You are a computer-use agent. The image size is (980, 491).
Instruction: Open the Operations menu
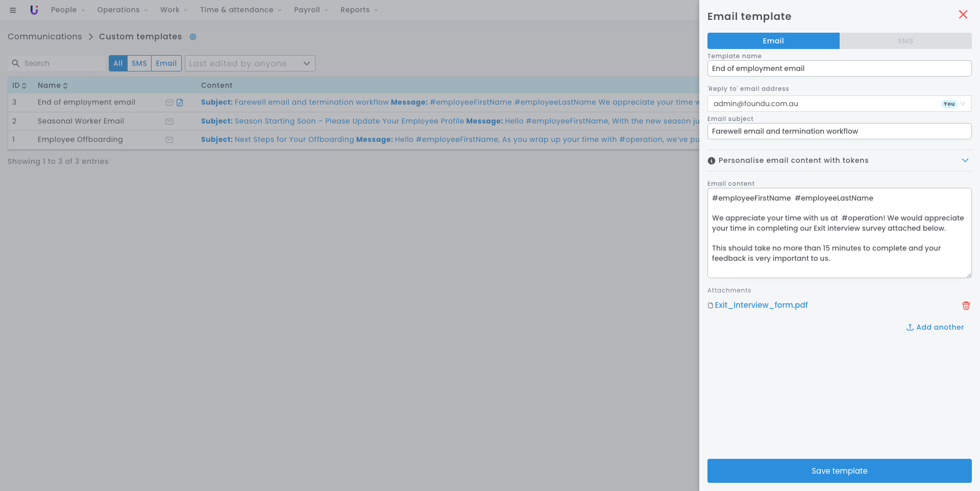point(122,10)
